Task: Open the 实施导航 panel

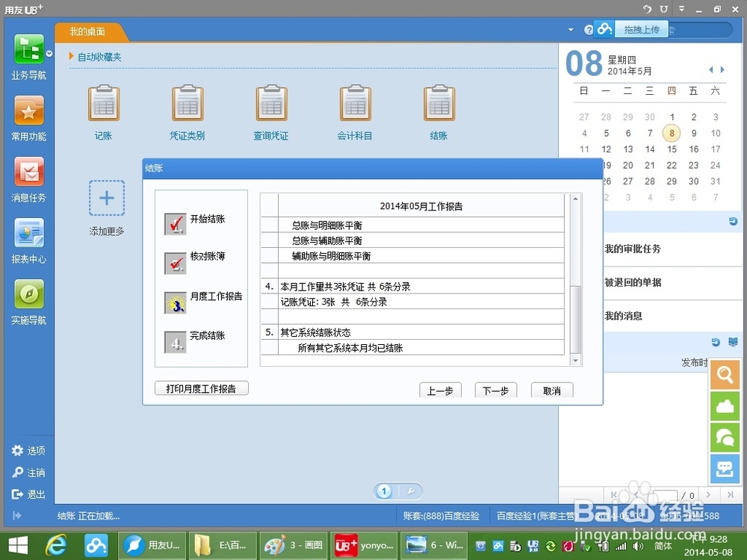Action: tap(28, 299)
